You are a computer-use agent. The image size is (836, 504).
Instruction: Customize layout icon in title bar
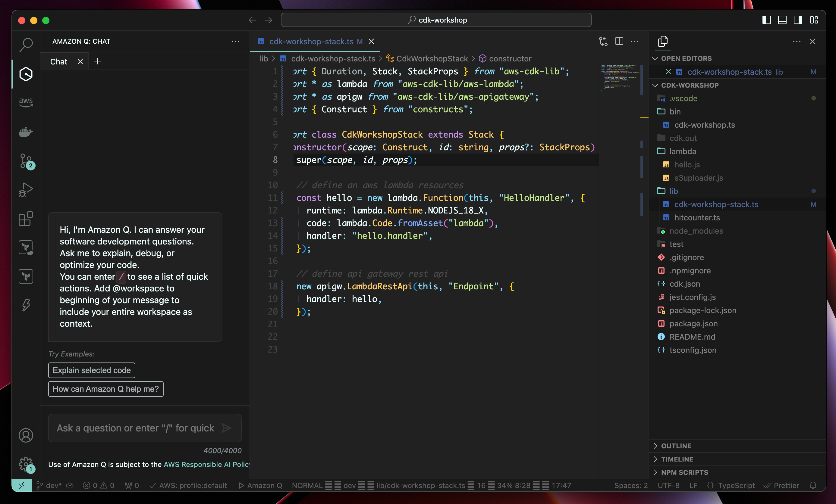(x=814, y=20)
